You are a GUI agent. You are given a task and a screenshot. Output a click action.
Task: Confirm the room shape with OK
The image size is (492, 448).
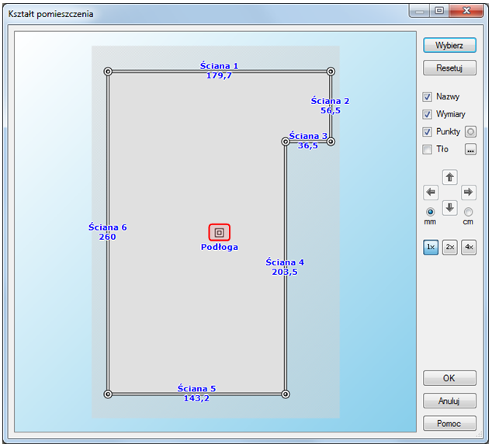click(449, 378)
